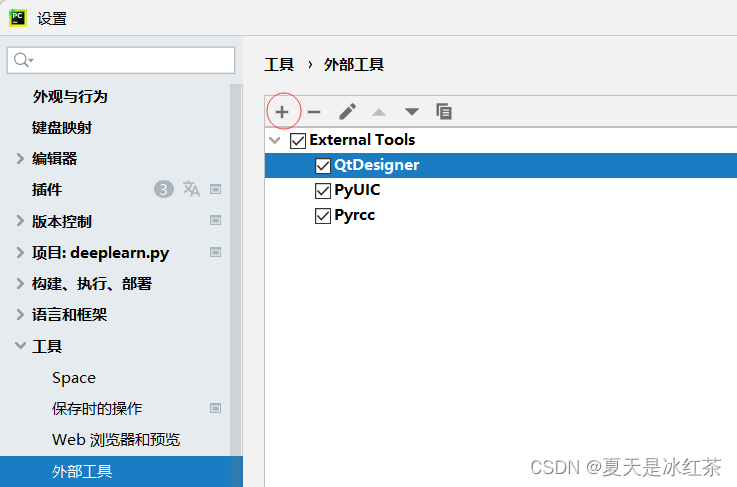Copy the selected tool with copy icon
Image resolution: width=737 pixels, height=487 pixels.
(x=444, y=111)
